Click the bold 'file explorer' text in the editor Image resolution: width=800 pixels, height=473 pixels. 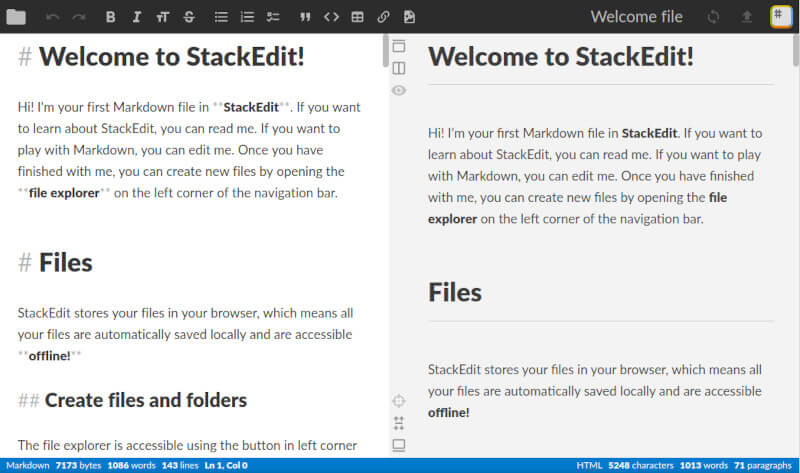(64, 193)
